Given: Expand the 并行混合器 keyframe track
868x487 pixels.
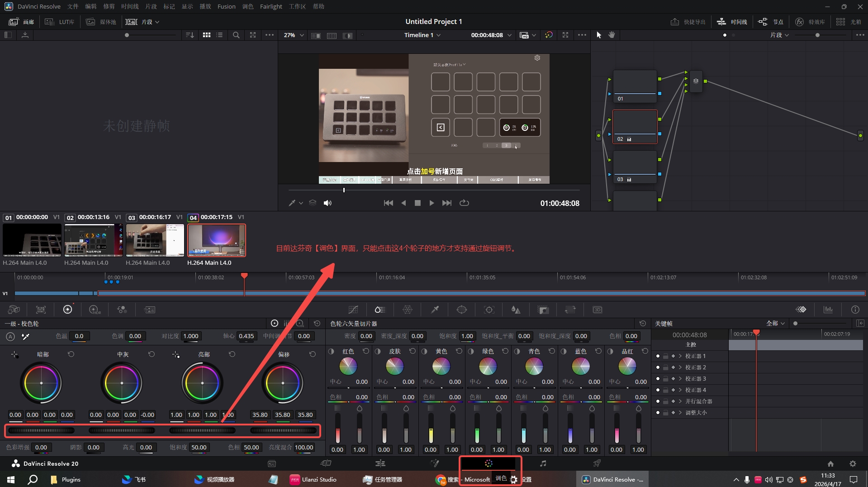Looking at the screenshot, I should tap(680, 401).
